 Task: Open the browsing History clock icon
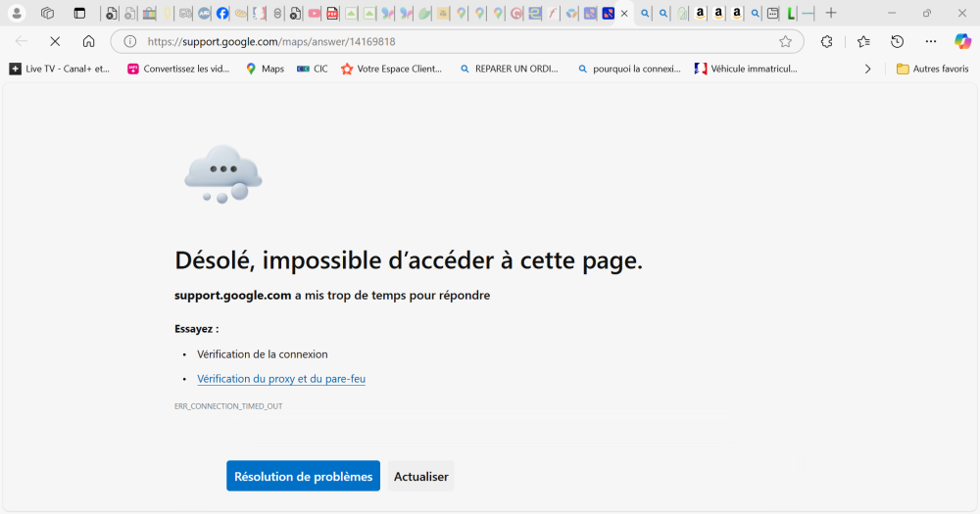click(x=897, y=41)
